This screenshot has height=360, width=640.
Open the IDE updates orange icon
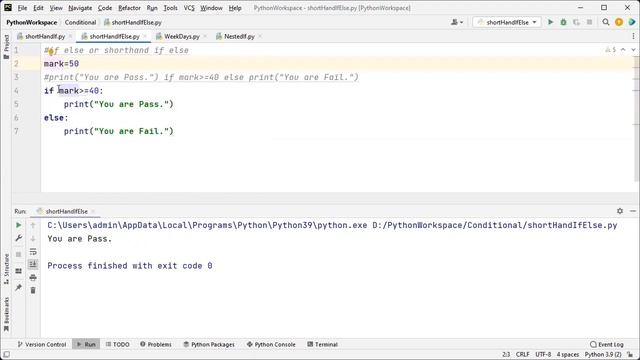click(x=619, y=22)
